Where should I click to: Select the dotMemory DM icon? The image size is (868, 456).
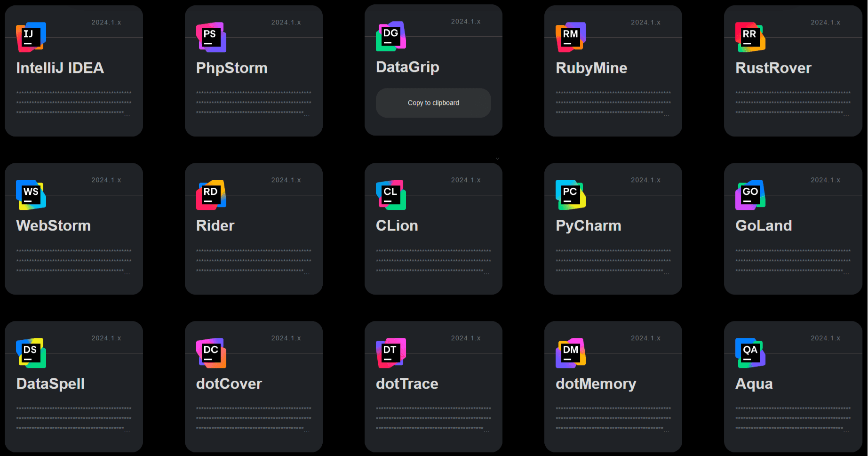[570, 353]
